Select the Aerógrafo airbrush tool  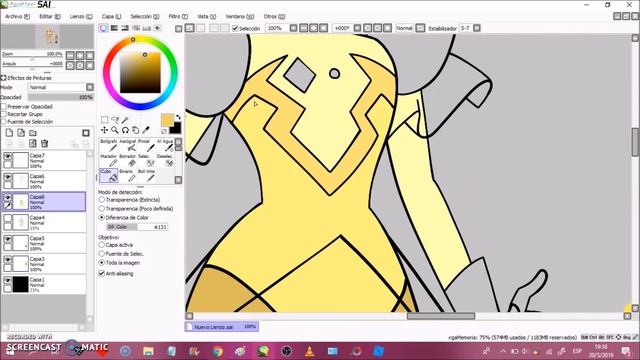click(x=128, y=146)
